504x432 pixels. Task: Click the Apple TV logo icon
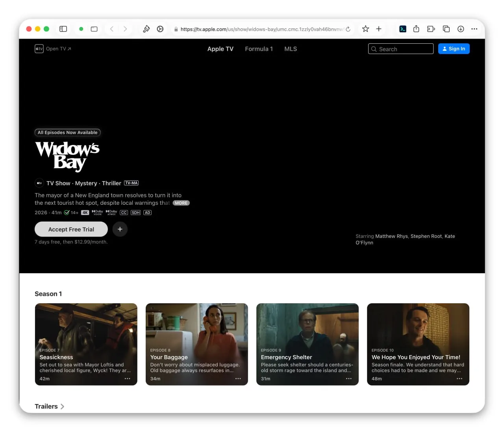coord(39,49)
